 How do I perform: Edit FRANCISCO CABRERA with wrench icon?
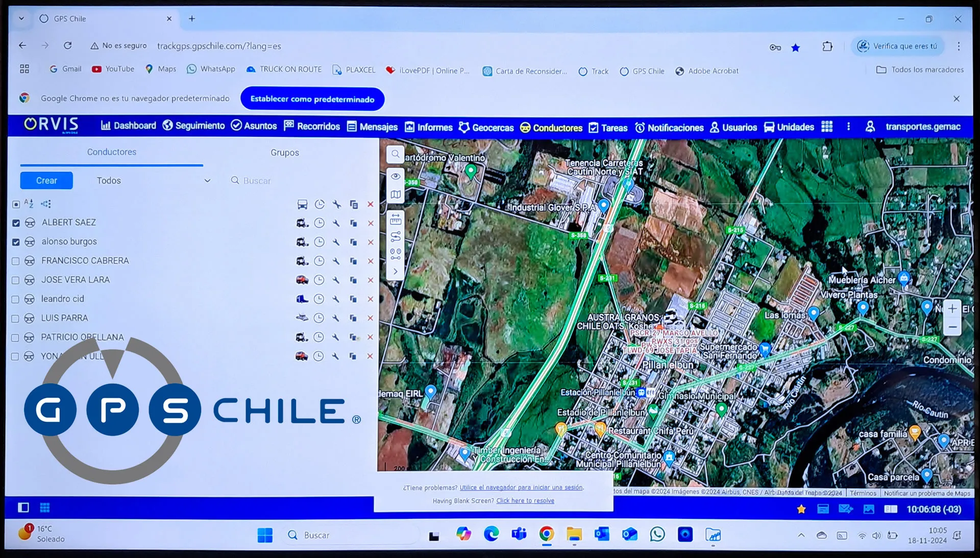336,261
